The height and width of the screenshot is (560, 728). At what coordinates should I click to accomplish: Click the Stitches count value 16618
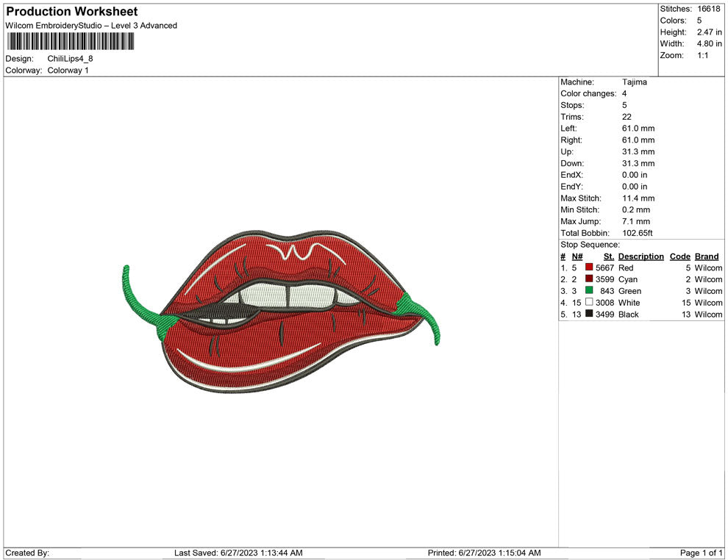click(x=710, y=9)
